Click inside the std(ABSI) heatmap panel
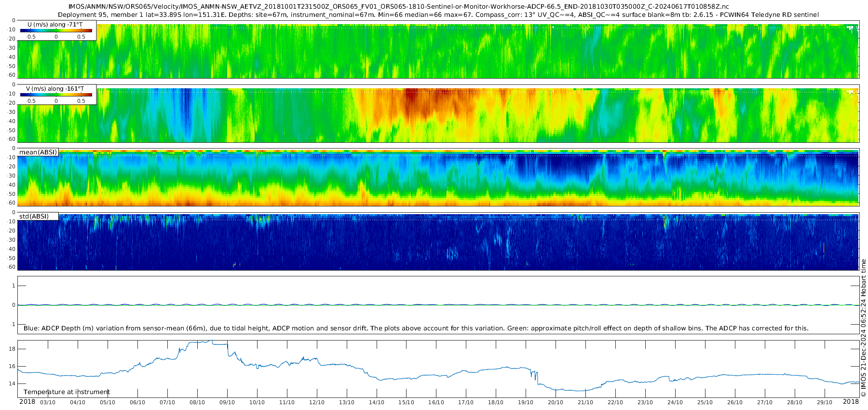 pyautogui.click(x=438, y=241)
